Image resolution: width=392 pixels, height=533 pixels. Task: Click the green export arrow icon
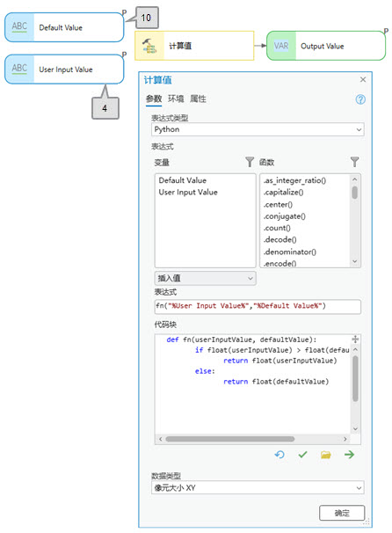pos(349,455)
